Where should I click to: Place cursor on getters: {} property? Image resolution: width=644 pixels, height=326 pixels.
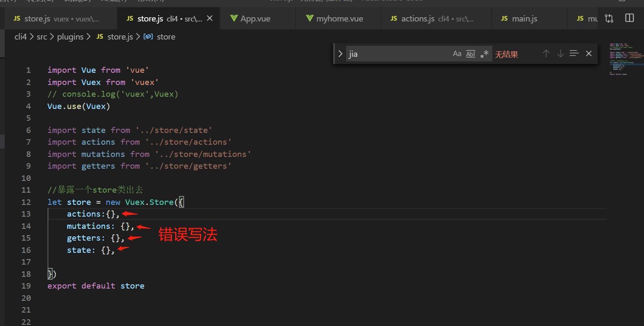[96, 238]
